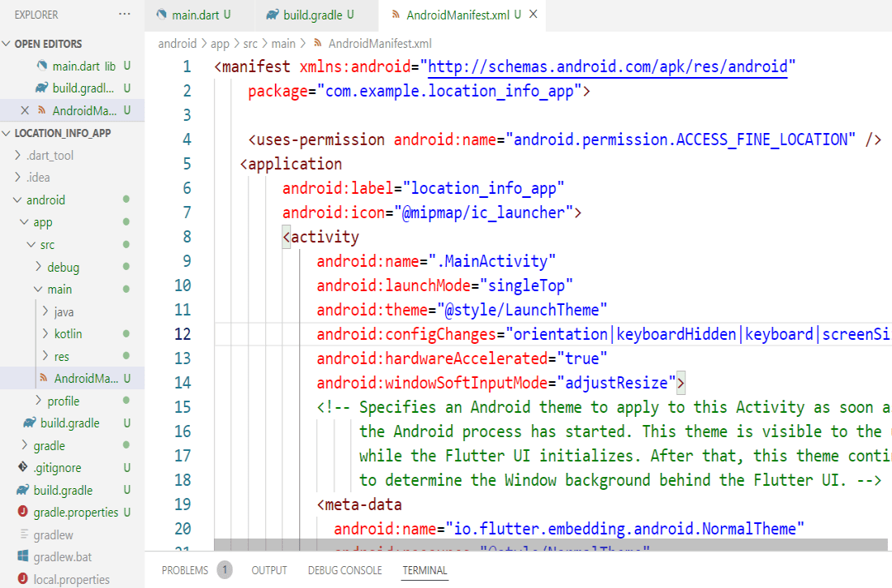Collapse the LOCATION_INFO_APP section
The width and height of the screenshot is (892, 588).
(x=6, y=133)
